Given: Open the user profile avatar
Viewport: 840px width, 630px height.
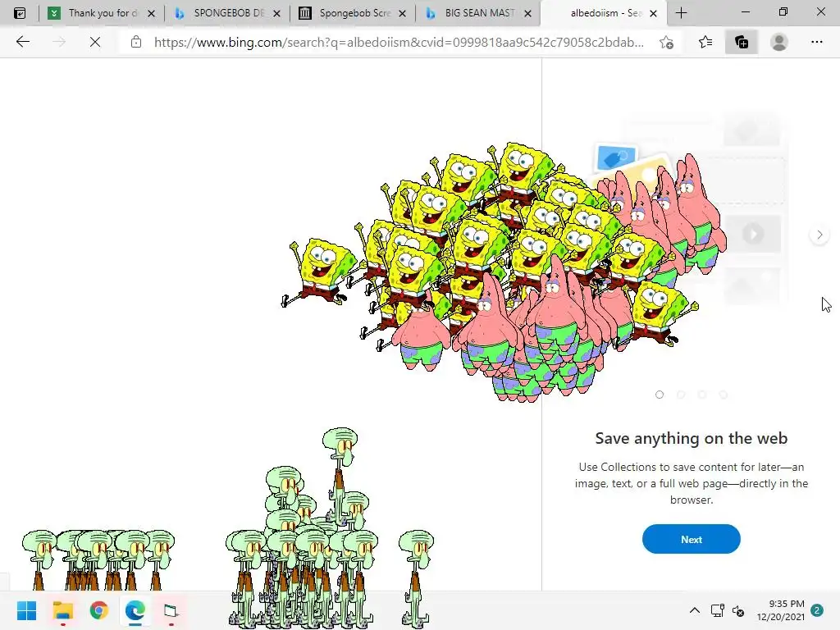Looking at the screenshot, I should click(779, 42).
